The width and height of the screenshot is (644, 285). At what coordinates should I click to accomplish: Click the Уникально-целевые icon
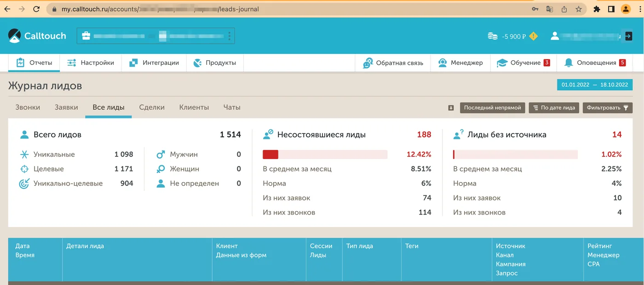24,183
